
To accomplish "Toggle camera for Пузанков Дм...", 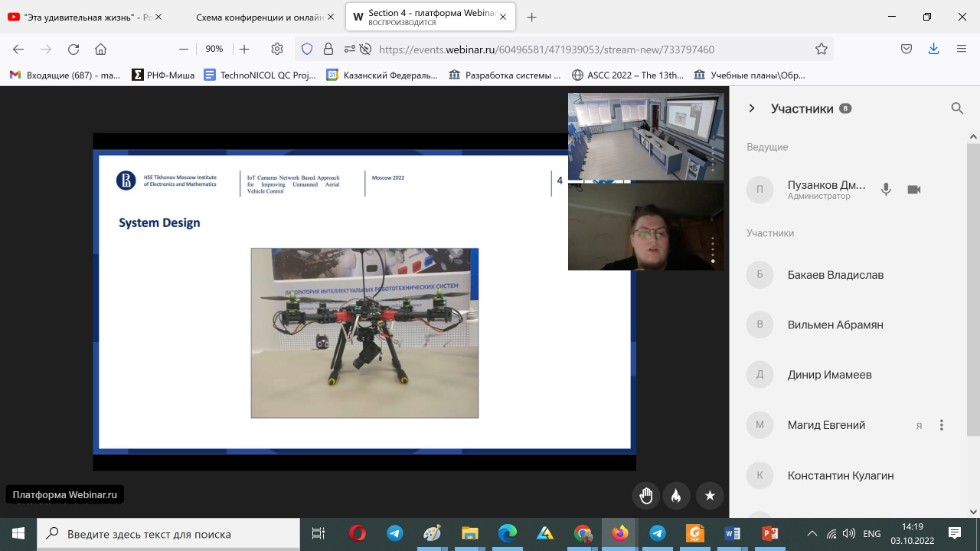I will [x=913, y=189].
